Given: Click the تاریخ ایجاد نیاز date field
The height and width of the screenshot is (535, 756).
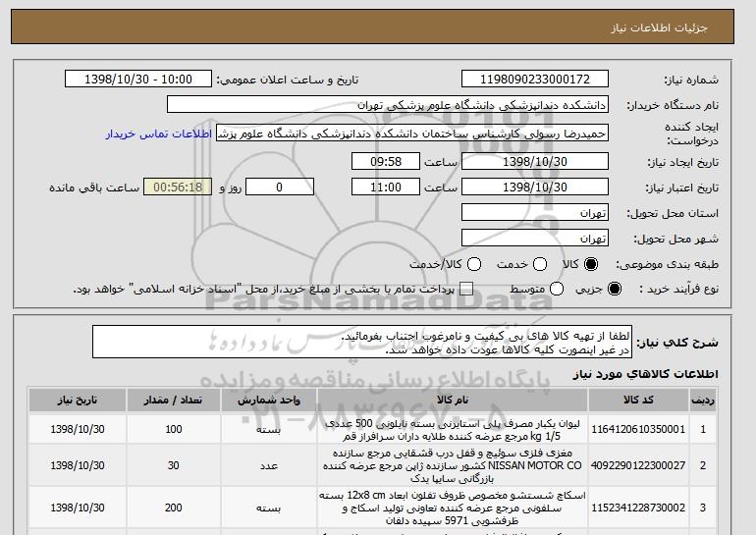Looking at the screenshot, I should pos(535,161).
